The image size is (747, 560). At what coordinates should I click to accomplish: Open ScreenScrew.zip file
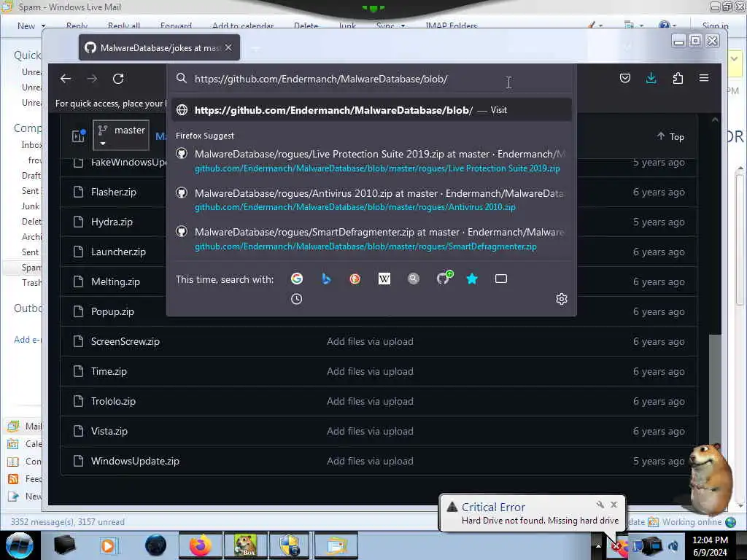click(125, 341)
